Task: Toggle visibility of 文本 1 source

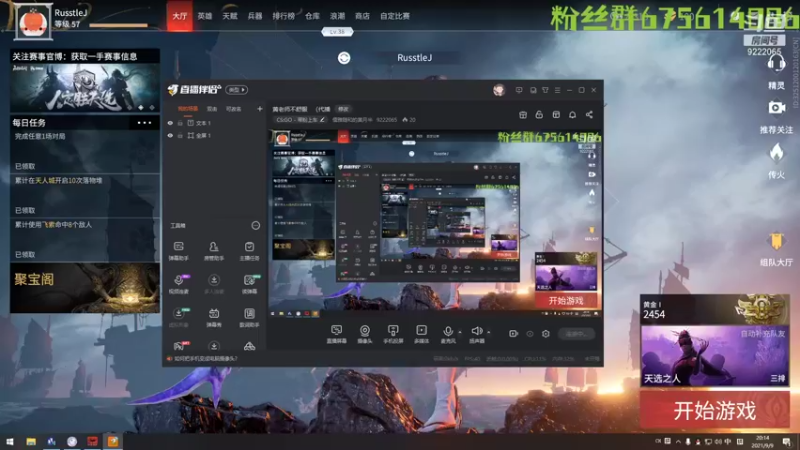Action: click(170, 123)
